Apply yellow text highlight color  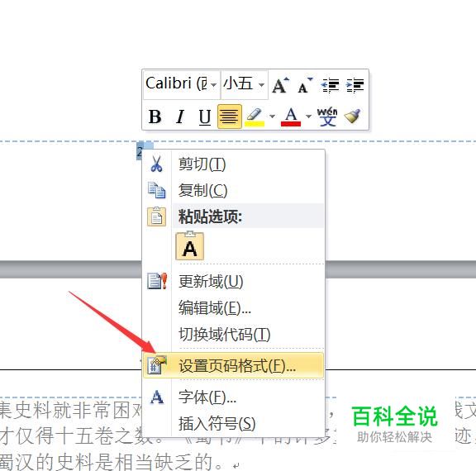(x=255, y=117)
